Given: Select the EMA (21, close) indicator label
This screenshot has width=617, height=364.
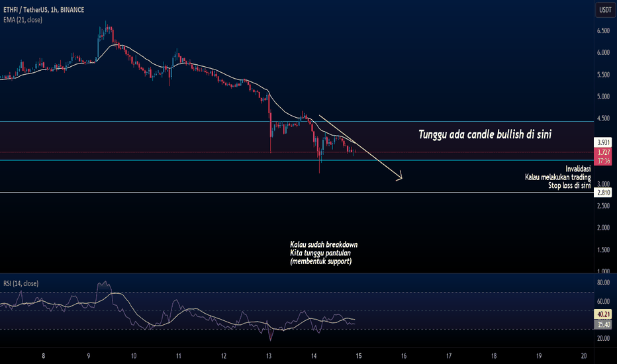Looking at the screenshot, I should 23,20.
